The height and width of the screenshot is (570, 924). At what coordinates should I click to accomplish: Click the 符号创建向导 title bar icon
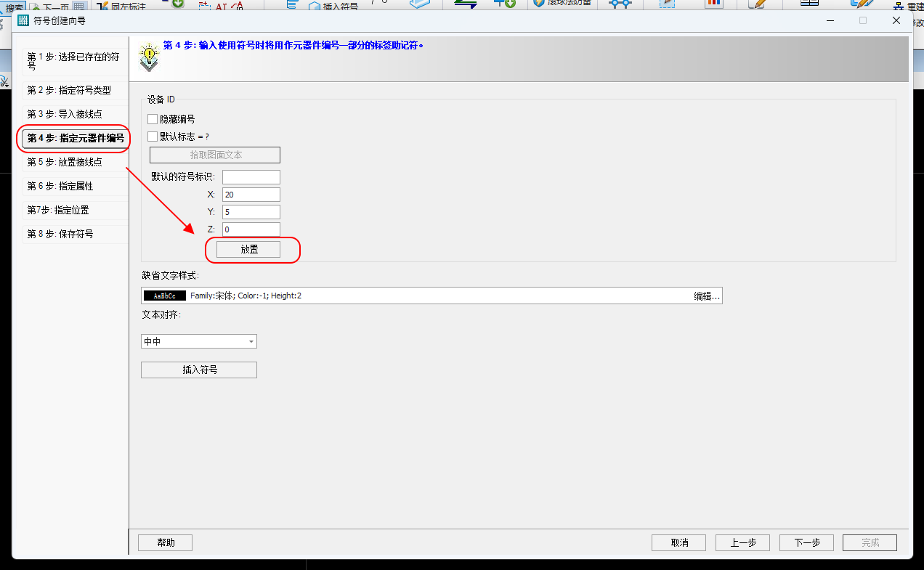(23, 20)
